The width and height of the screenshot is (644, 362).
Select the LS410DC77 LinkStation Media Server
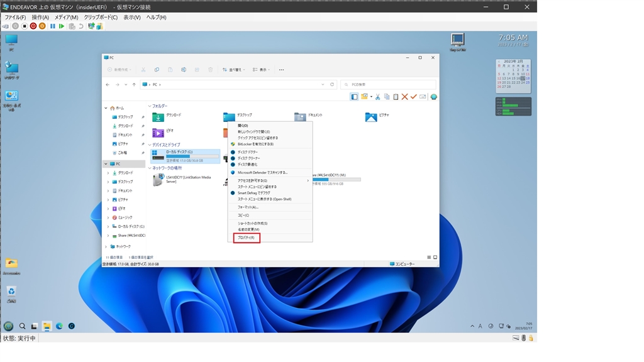click(x=183, y=180)
